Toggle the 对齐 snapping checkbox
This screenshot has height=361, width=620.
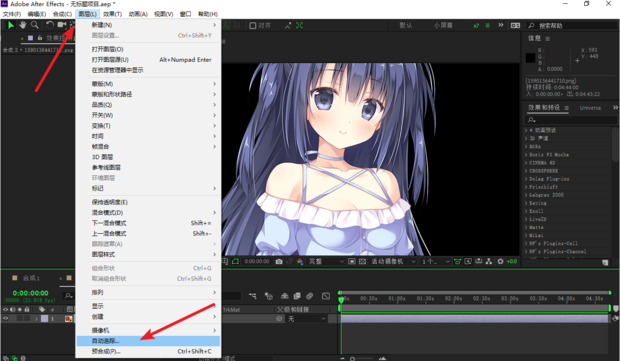253,25
